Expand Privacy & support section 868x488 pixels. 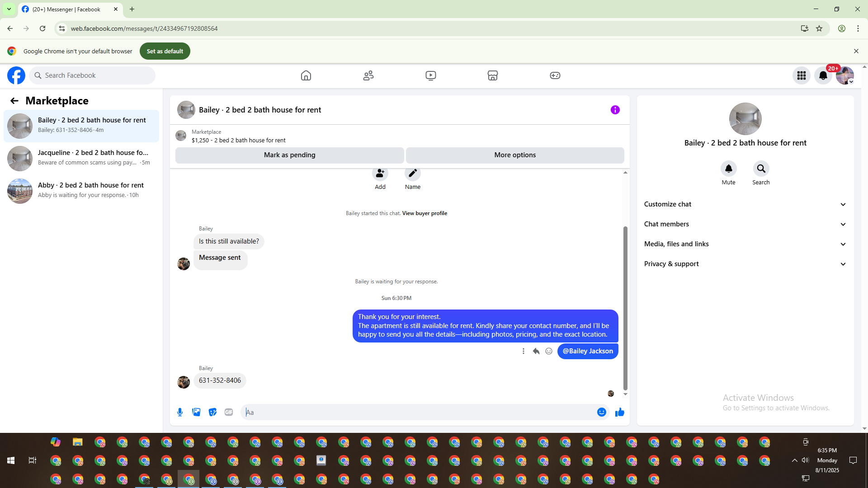point(745,264)
